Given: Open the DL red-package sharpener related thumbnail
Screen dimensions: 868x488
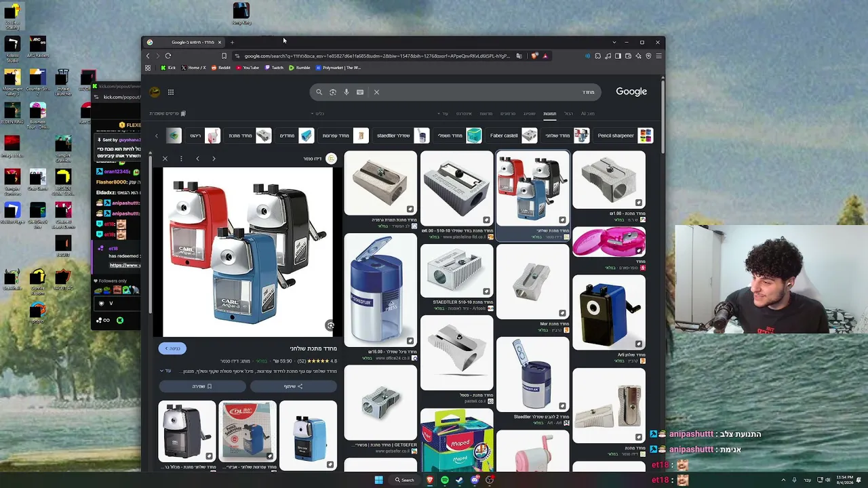Looking at the screenshot, I should click(x=248, y=432).
